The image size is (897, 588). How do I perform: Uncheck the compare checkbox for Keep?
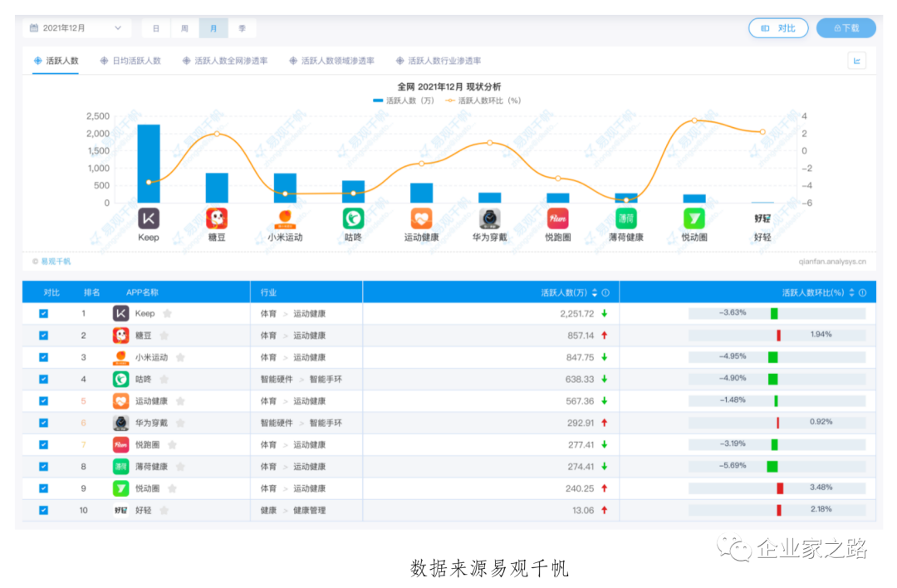pos(43,313)
